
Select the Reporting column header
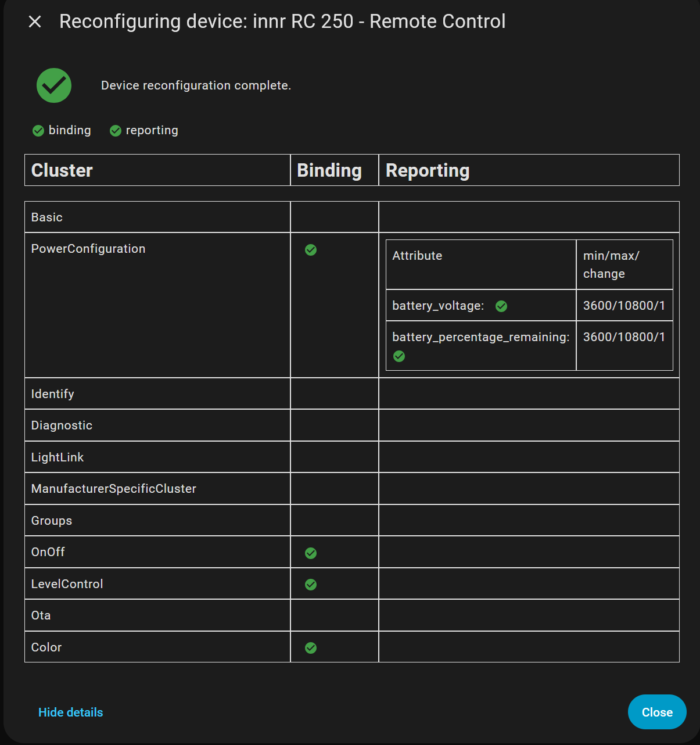(x=428, y=170)
